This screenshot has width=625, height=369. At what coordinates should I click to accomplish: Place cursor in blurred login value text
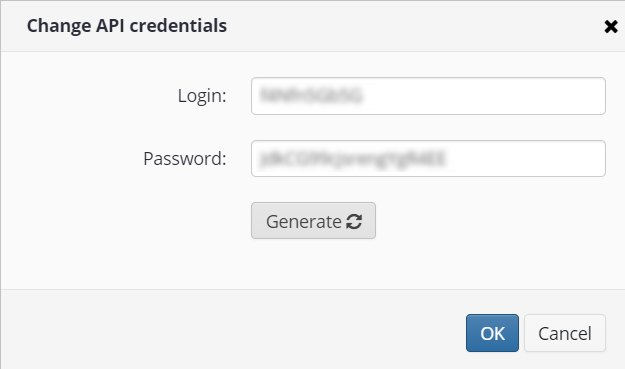point(311,96)
